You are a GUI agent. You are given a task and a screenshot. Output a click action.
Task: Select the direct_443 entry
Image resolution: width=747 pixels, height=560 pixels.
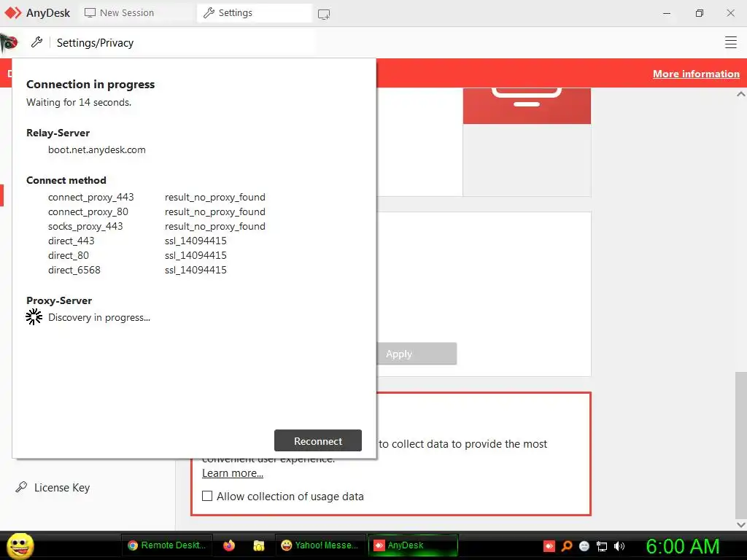point(71,241)
